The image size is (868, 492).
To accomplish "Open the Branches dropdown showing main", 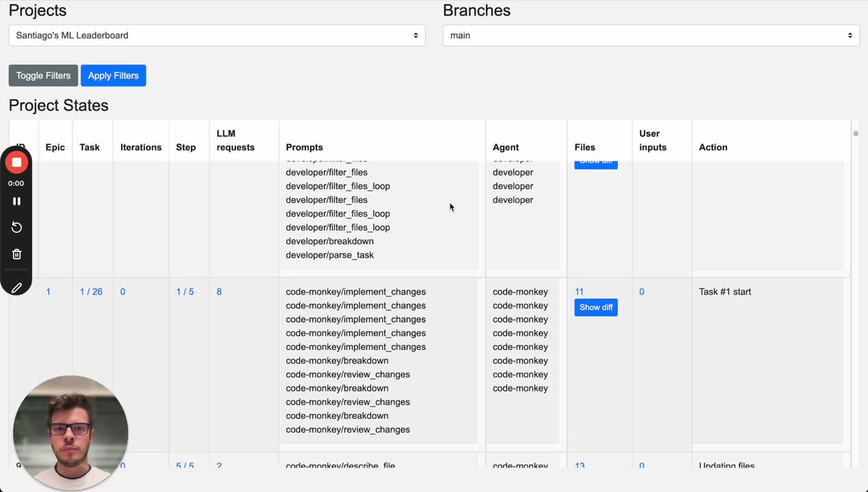I will point(650,35).
